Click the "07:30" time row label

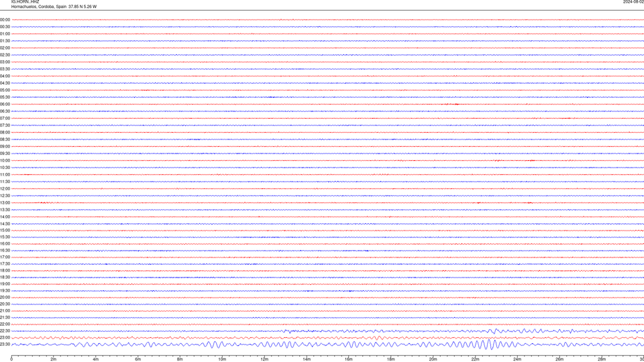point(5,125)
